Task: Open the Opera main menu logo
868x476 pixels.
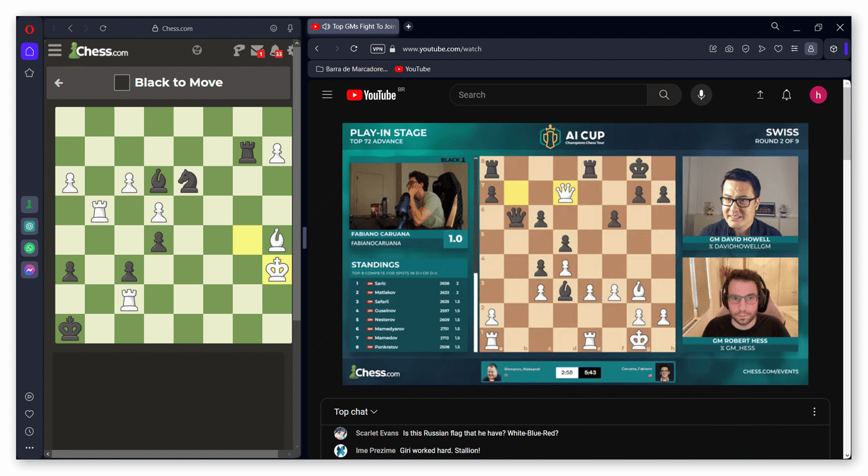Action: (x=30, y=29)
